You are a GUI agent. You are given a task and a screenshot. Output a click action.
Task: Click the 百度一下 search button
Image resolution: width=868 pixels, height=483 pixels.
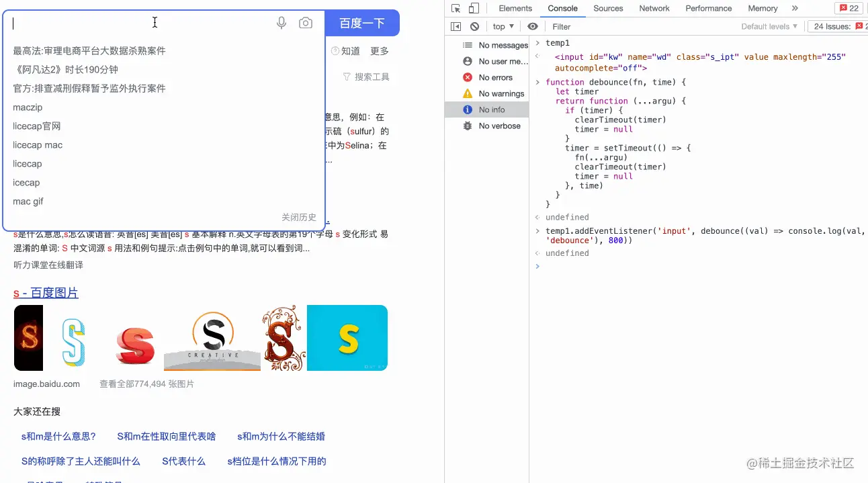(362, 23)
